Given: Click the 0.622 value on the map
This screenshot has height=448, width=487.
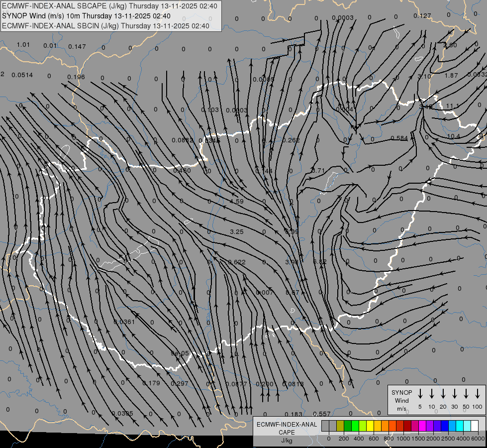Looking at the screenshot, I should click(x=237, y=262).
